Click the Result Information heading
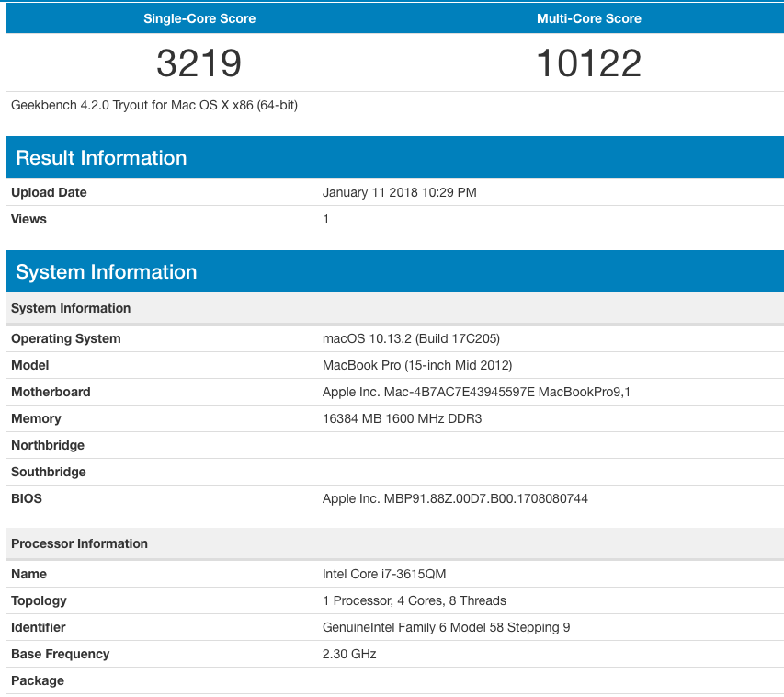 pos(101,157)
